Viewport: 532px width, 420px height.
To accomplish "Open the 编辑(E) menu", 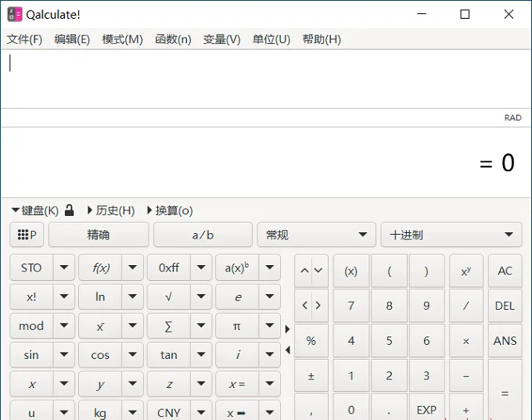I will pyautogui.click(x=72, y=39).
